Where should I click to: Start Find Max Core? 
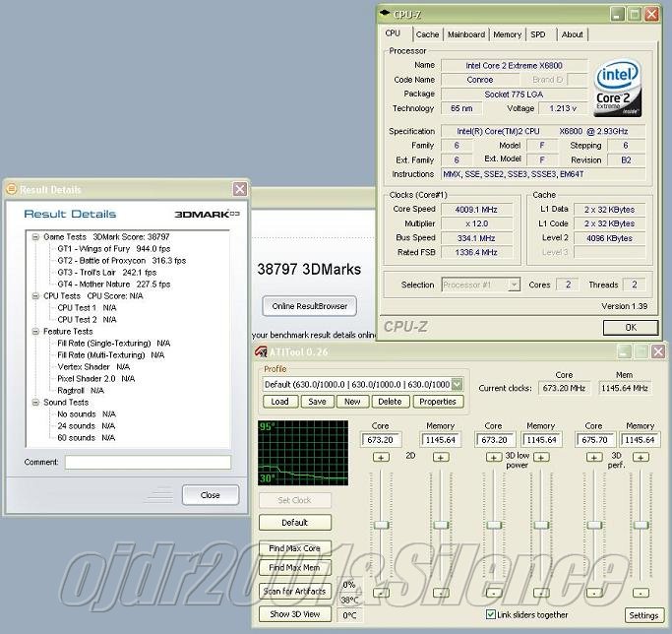pyautogui.click(x=295, y=548)
